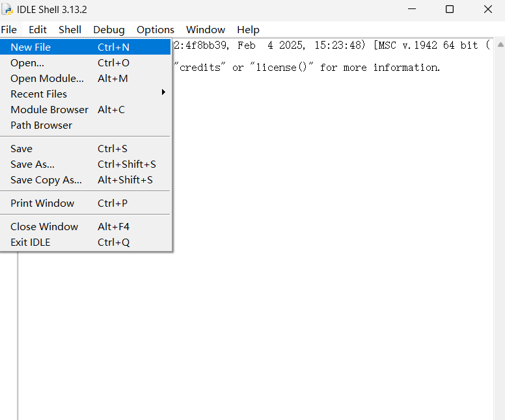
Task: Click the "information." word in shell output
Action: coord(407,67)
